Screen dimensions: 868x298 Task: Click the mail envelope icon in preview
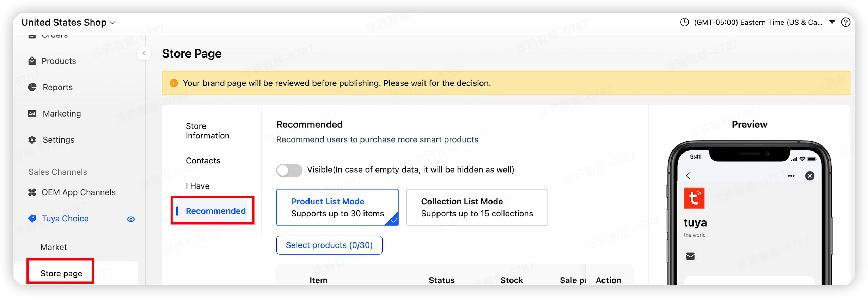pos(690,256)
